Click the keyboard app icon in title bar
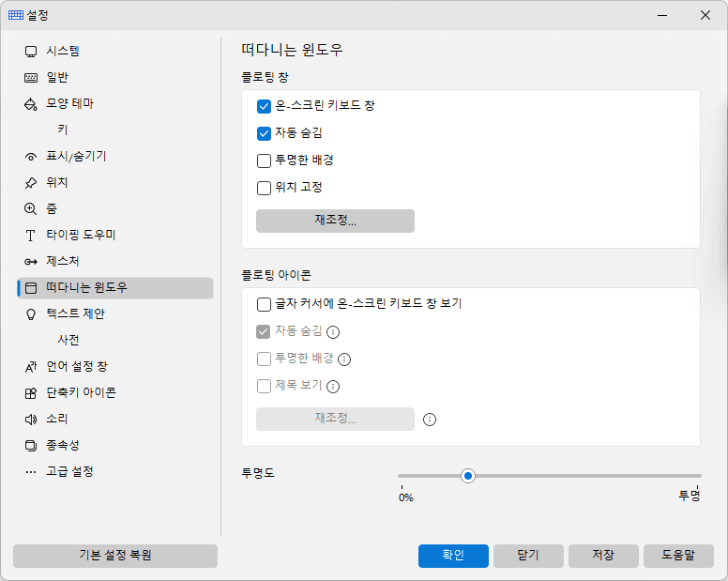728x581 pixels. (16, 15)
